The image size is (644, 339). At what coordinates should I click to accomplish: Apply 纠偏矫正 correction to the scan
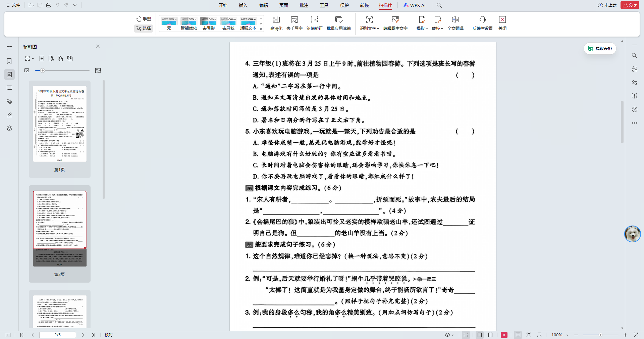(x=314, y=23)
